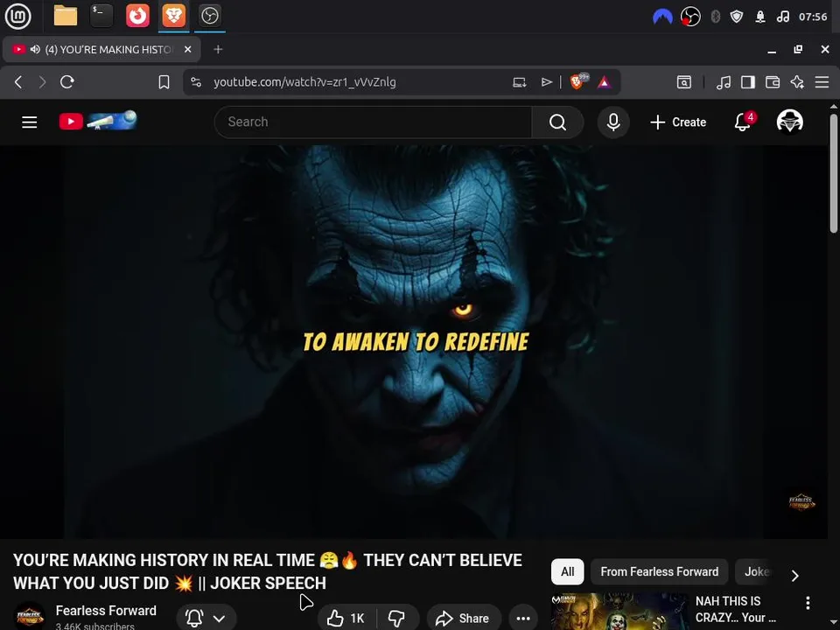
Task: Open the shield security tray icon
Action: coord(737,17)
